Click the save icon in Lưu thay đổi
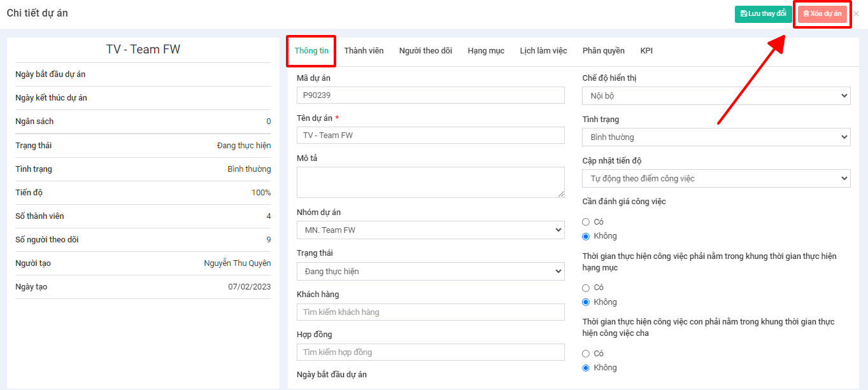Viewport: 868px width, 390px height. pos(744,14)
